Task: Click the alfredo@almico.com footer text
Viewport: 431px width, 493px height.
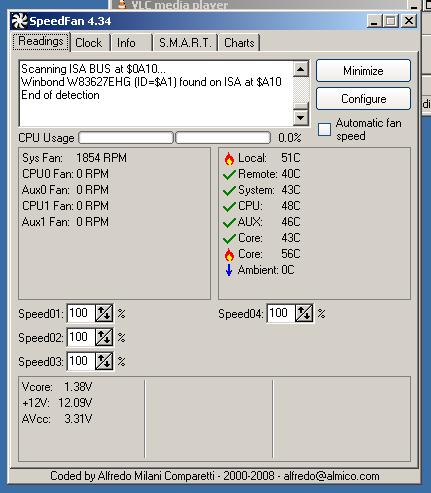Action: point(331,476)
